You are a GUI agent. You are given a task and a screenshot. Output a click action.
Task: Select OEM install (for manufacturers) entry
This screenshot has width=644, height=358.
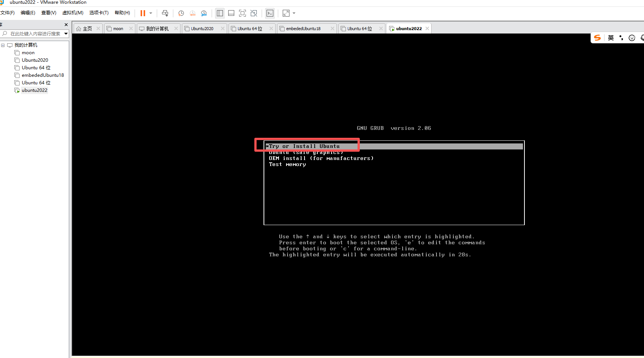(x=321, y=158)
